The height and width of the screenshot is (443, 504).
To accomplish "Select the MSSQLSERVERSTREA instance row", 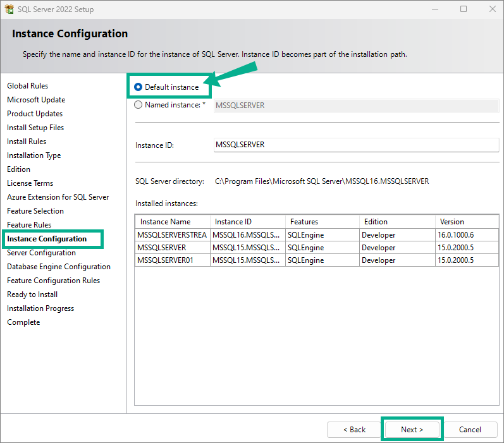I will click(317, 235).
